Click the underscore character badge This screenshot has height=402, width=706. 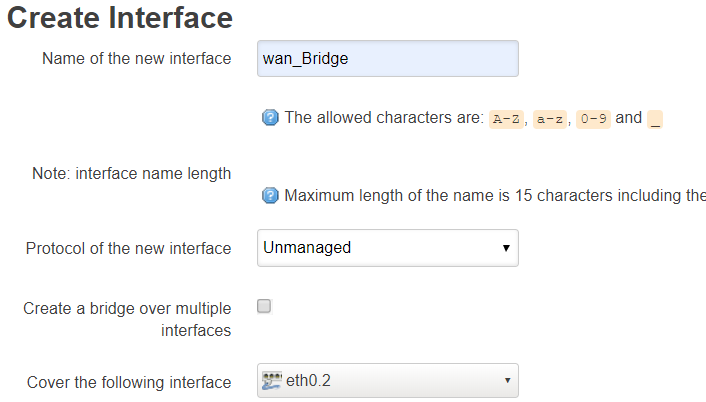click(655, 119)
